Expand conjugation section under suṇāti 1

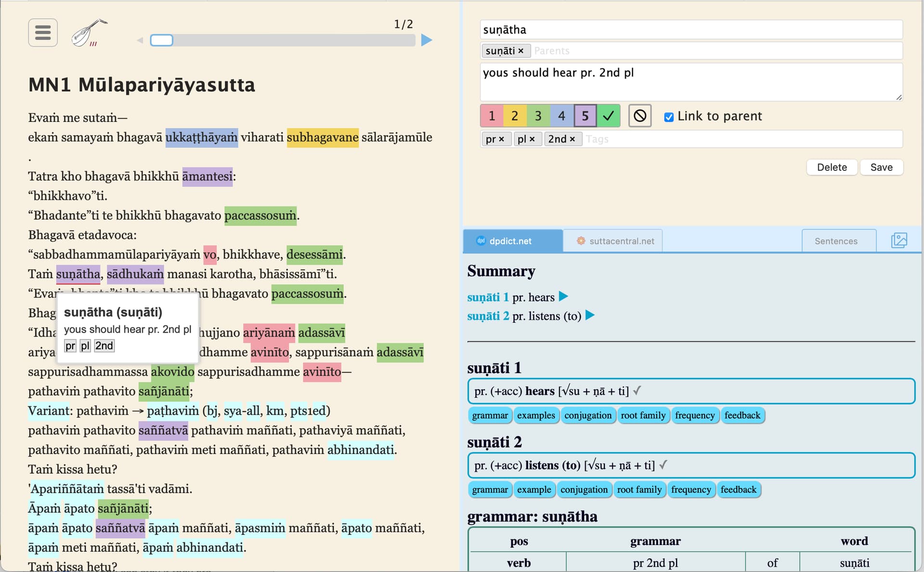tap(588, 416)
